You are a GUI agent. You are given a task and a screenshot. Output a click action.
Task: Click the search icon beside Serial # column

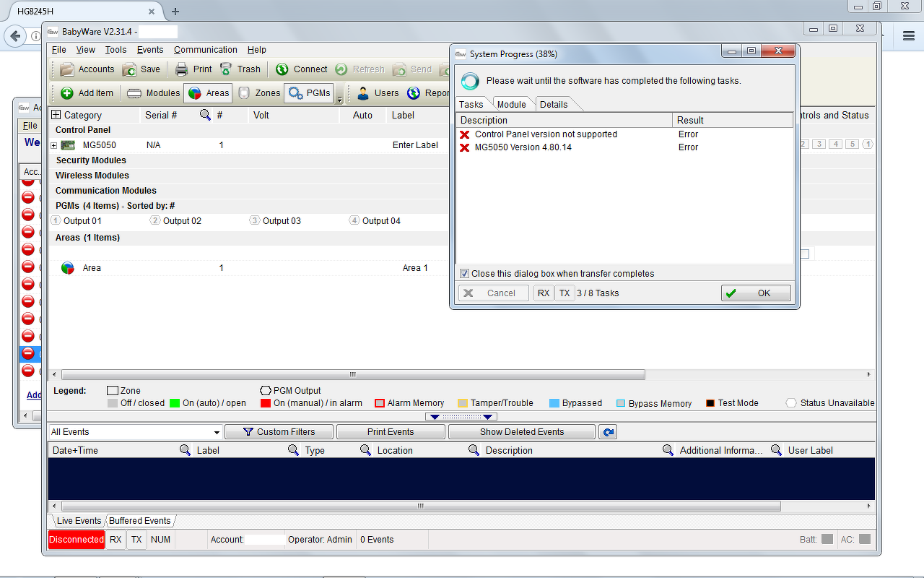point(205,115)
